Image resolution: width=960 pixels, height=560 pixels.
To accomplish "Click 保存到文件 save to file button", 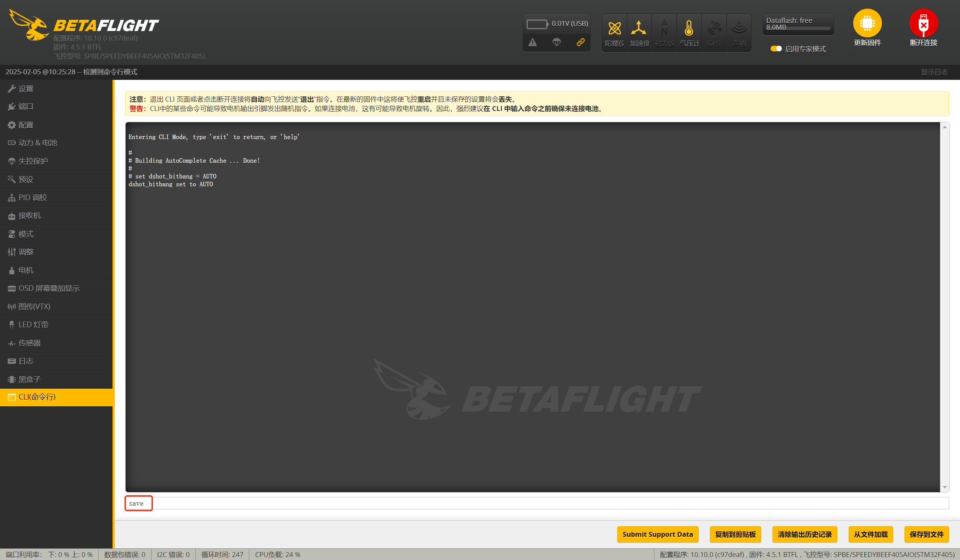I will (927, 535).
